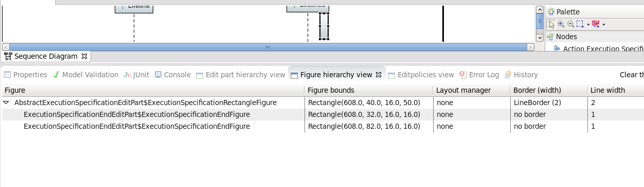
Task: Click the zoom in magnifier in Palette
Action: (561, 24)
